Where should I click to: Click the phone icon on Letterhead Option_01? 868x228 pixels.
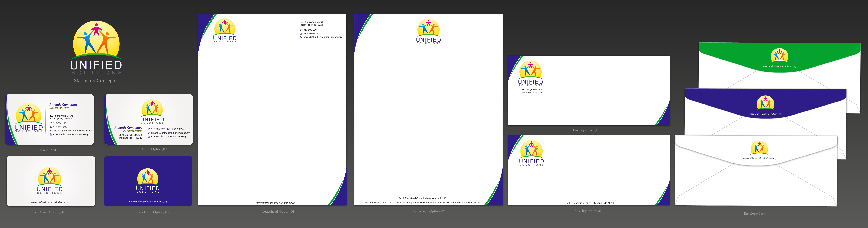click(301, 30)
